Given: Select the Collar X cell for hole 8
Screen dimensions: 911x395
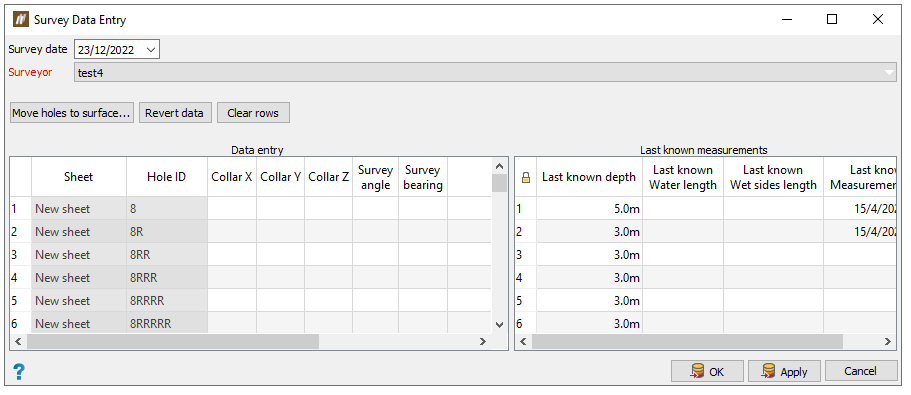Looking at the screenshot, I should tap(232, 208).
